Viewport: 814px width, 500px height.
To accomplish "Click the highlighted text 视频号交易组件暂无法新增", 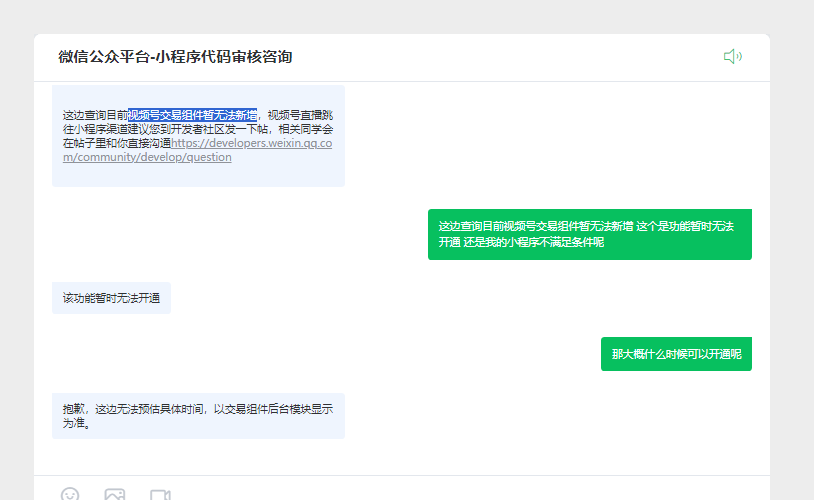I will pyautogui.click(x=193, y=115).
